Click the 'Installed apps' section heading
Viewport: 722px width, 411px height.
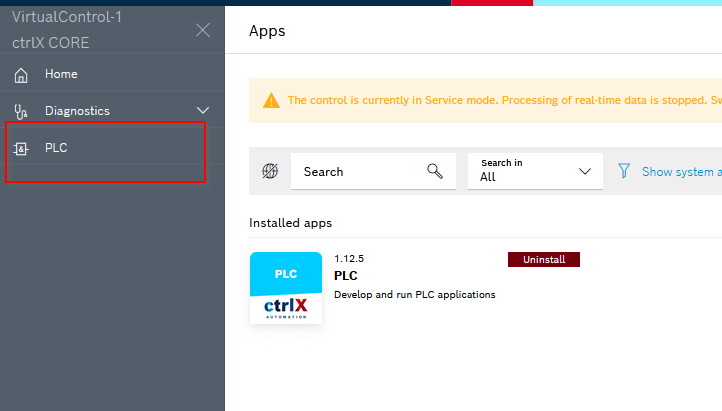coord(291,223)
